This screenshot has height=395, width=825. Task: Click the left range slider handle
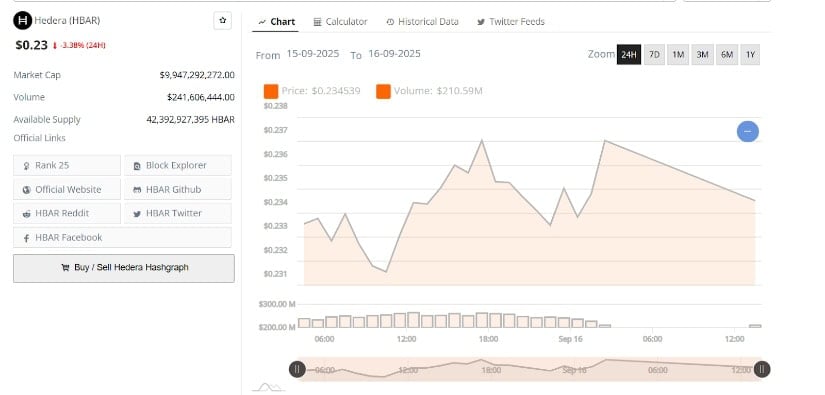(x=297, y=369)
